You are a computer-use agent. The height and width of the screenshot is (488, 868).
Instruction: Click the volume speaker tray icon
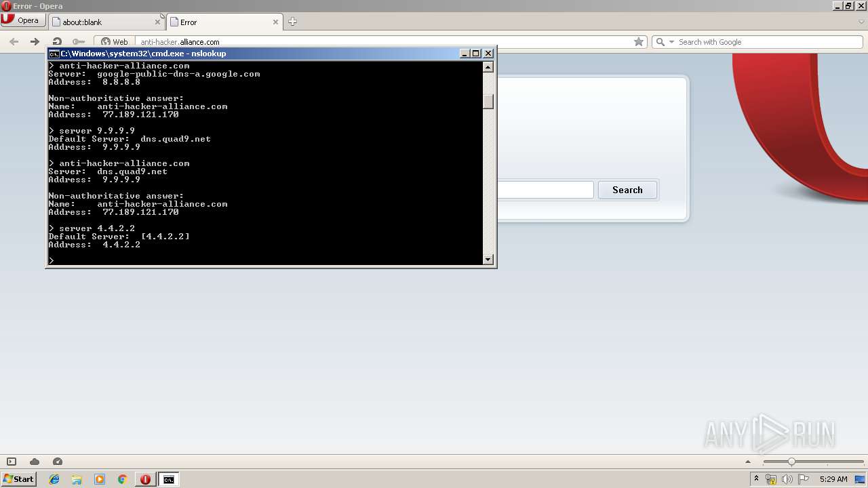click(x=787, y=479)
